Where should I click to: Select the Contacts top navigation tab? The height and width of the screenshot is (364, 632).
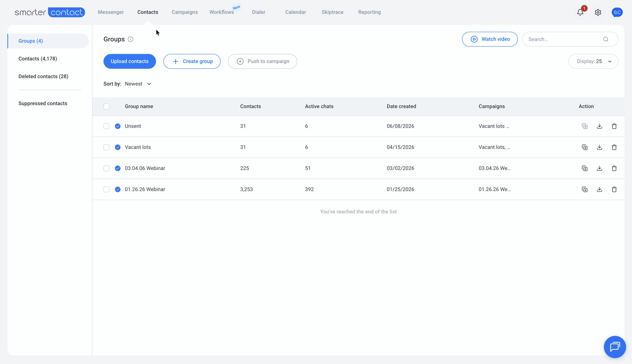(148, 12)
